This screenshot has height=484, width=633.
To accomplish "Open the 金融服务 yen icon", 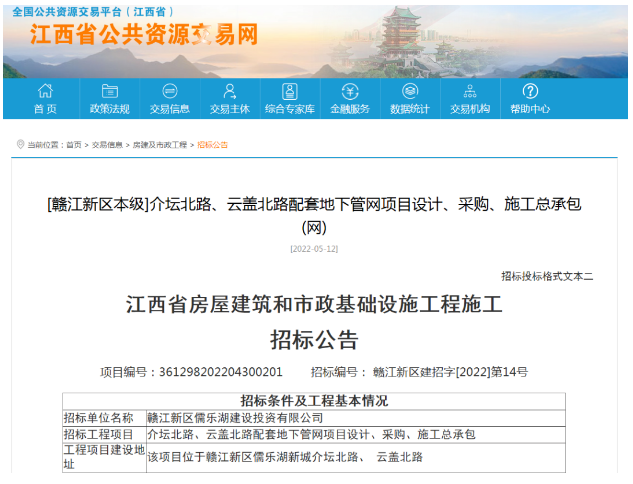I will [x=350, y=91].
